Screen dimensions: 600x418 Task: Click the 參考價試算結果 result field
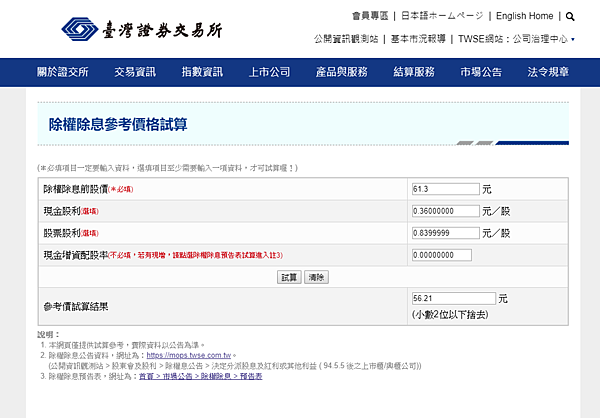click(453, 298)
